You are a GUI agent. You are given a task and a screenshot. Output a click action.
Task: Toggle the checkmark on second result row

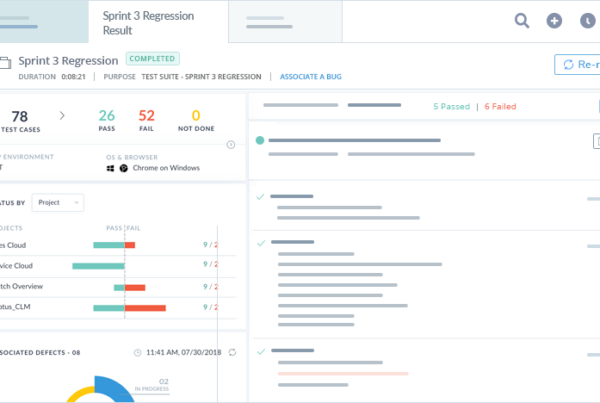[260, 196]
